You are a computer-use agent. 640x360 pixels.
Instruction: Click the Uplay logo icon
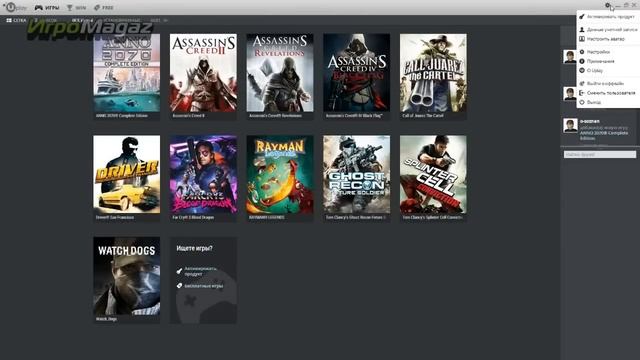(x=15, y=7)
